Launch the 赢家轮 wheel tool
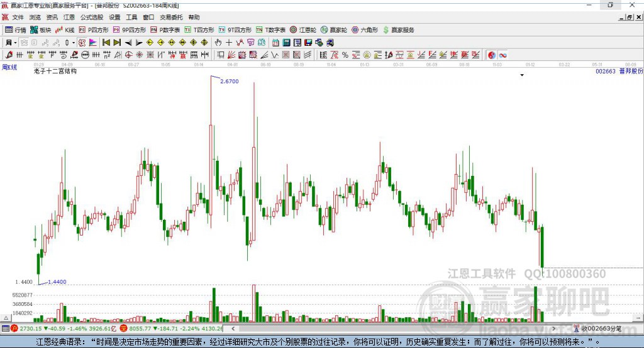 pyautogui.click(x=334, y=30)
